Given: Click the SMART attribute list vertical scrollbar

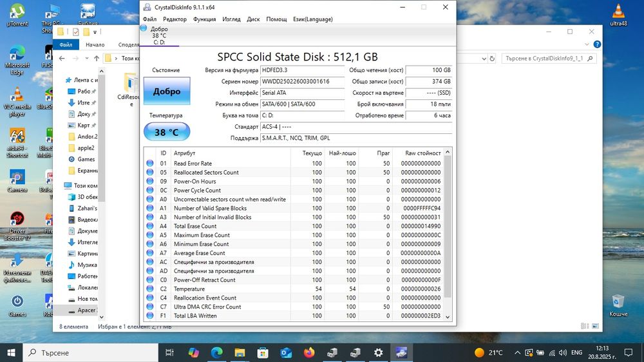Looking at the screenshot, I should coord(448,227).
